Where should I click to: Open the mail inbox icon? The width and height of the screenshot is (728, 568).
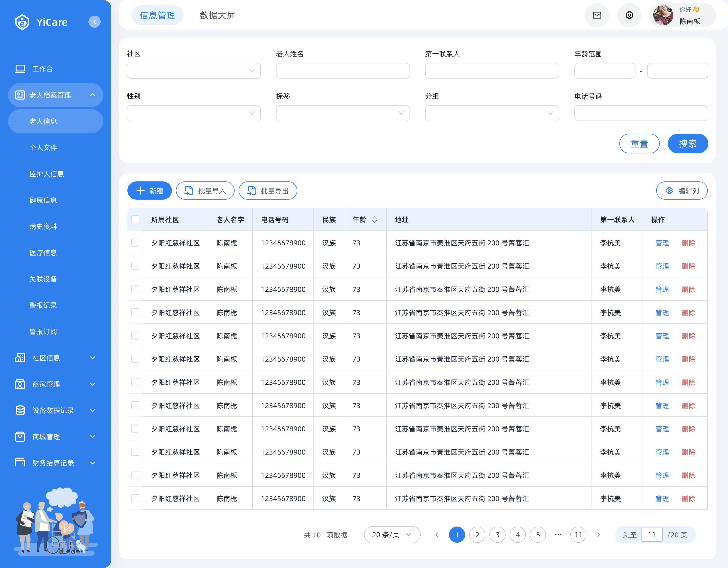tap(597, 15)
